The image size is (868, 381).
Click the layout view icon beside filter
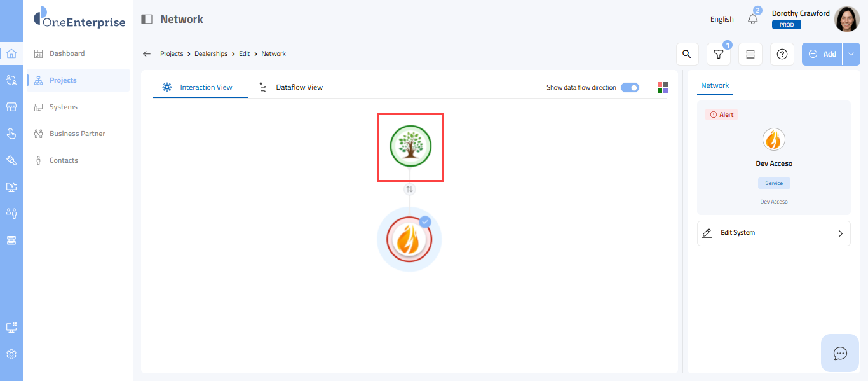[750, 54]
